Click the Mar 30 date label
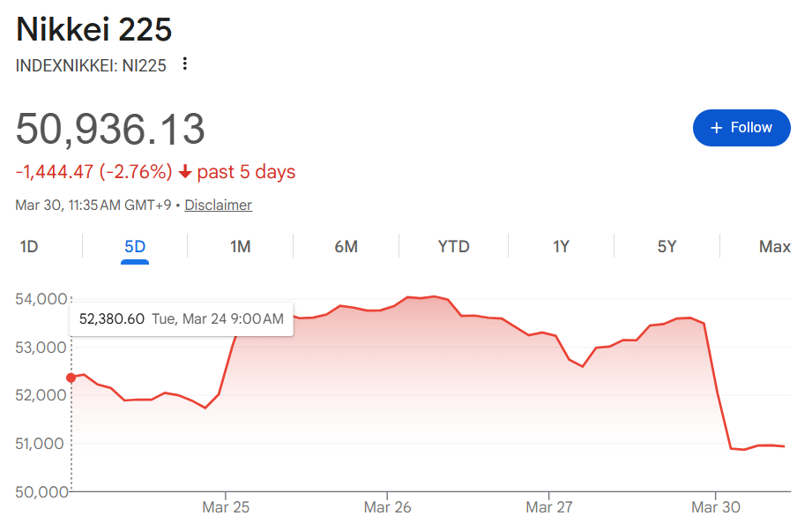This screenshot has height=531, width=812. coord(715,507)
